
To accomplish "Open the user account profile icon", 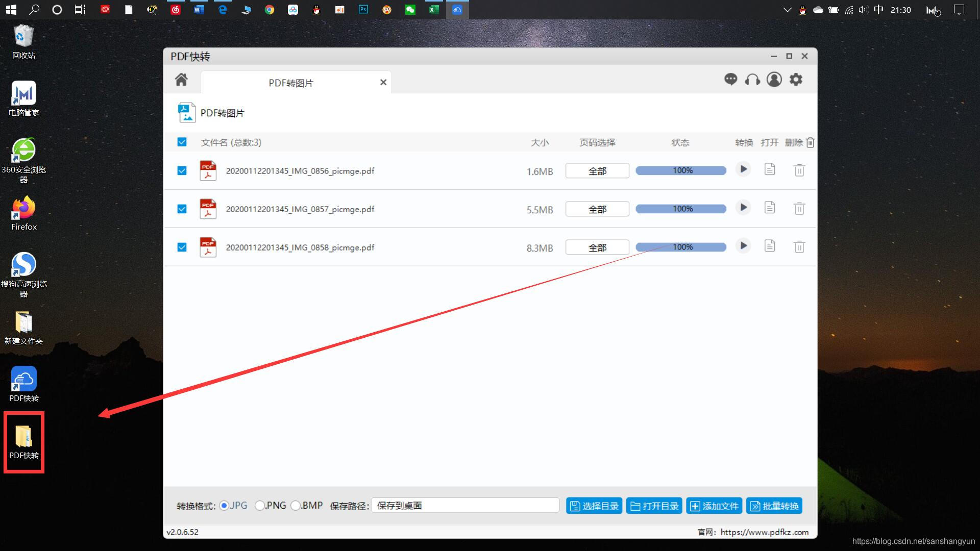I will tap(774, 80).
